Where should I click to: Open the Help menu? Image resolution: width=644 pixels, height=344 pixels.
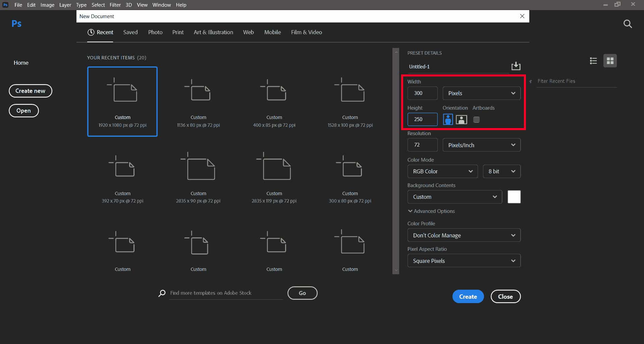(181, 5)
